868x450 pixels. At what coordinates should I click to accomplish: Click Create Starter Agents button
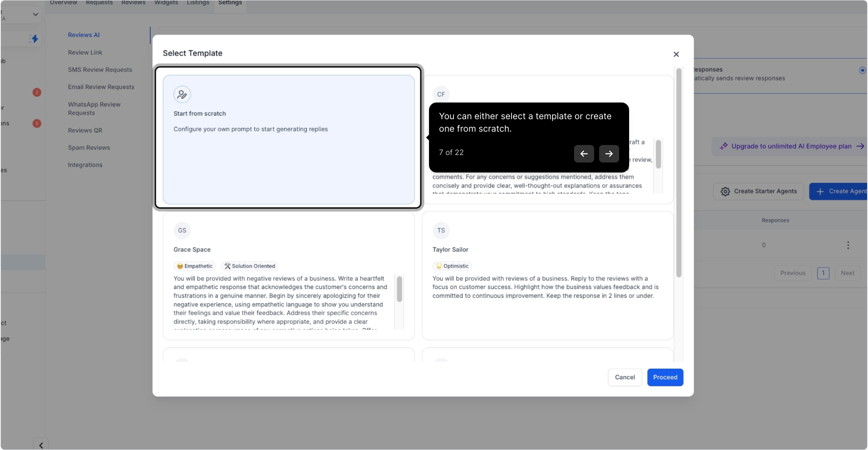coord(758,191)
